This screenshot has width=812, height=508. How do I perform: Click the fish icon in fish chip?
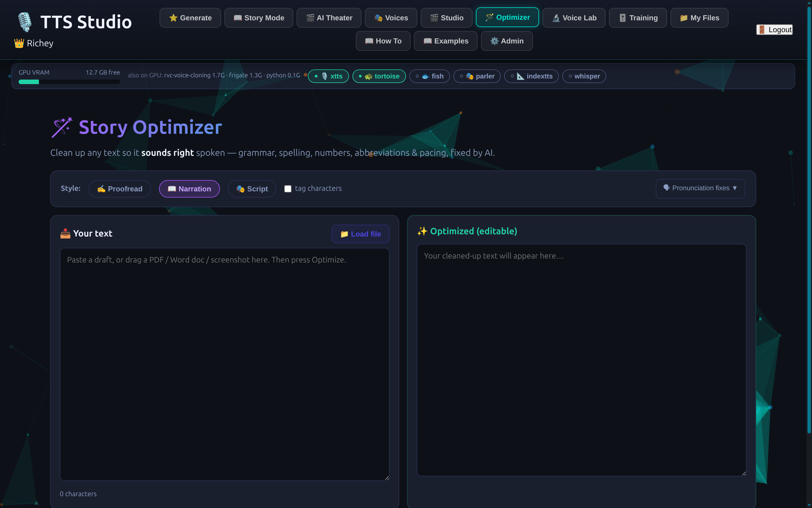click(425, 76)
